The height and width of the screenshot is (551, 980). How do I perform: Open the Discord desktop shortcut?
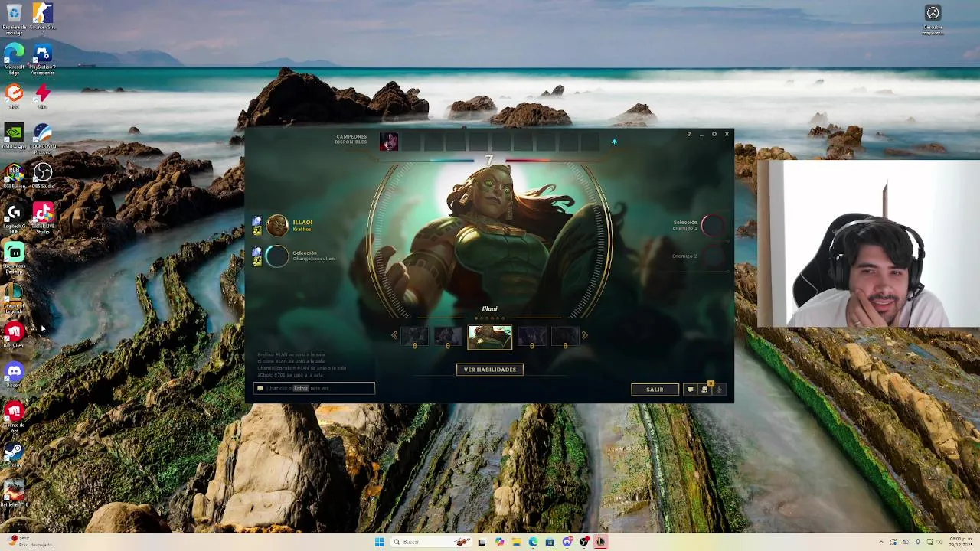14,375
